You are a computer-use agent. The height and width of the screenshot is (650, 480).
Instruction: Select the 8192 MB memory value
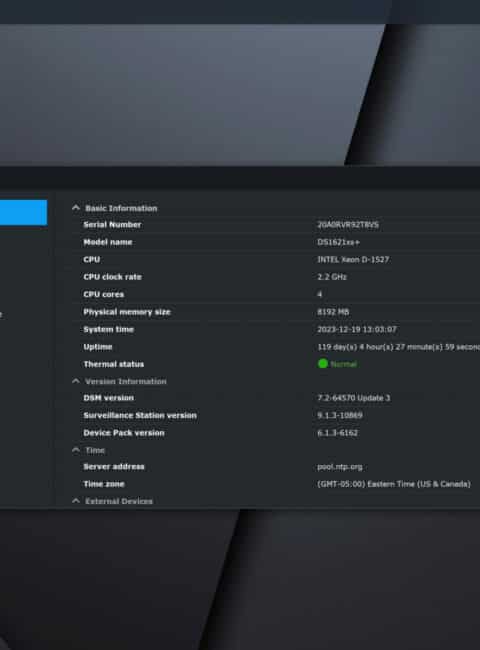click(x=333, y=312)
